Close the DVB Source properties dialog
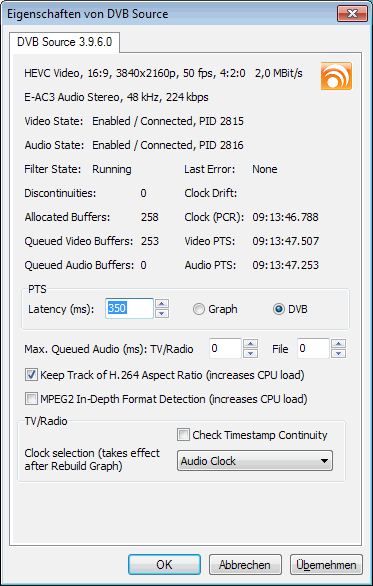Image resolution: width=373 pixels, height=586 pixels. point(352,14)
